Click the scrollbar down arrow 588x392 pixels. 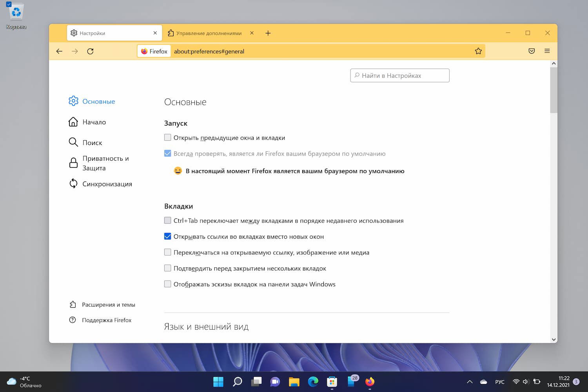coord(554,340)
